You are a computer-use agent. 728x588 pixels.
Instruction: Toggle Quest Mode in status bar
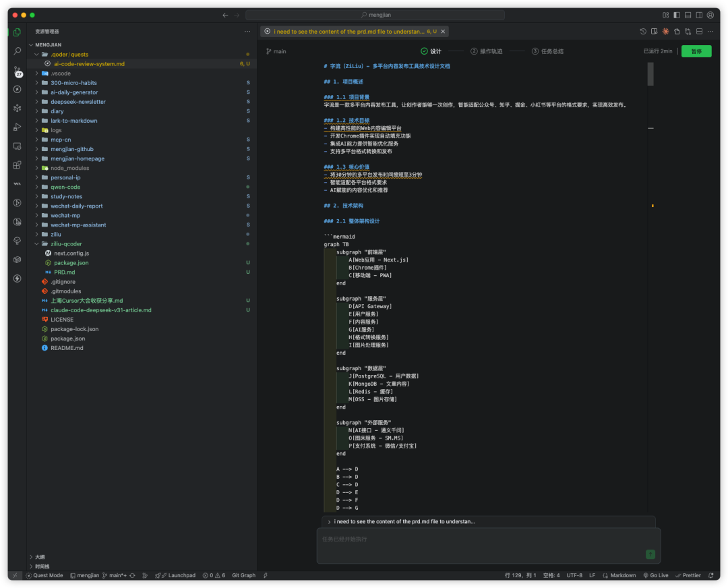coord(44,575)
